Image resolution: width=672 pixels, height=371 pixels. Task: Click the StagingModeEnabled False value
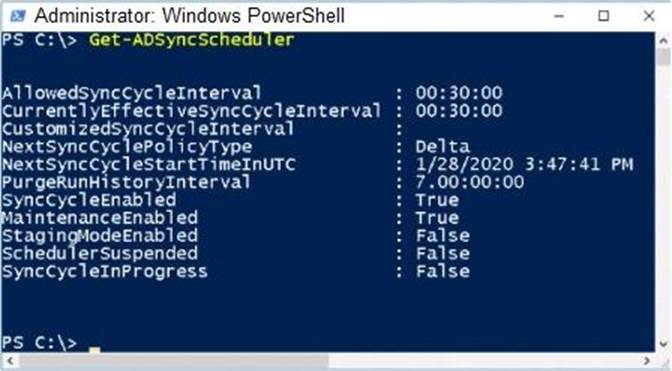coord(443,236)
